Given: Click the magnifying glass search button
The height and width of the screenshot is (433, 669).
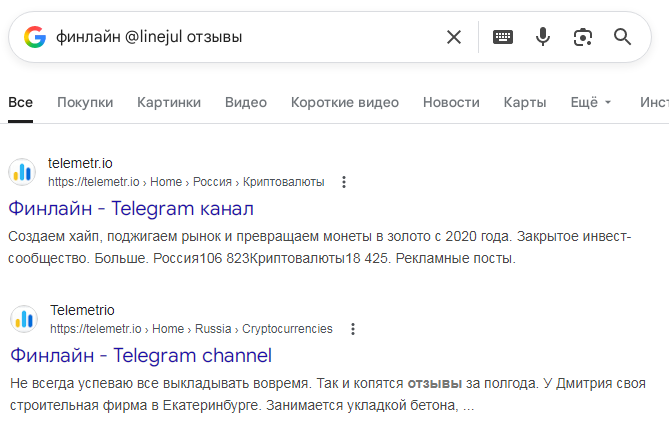Looking at the screenshot, I should [623, 37].
